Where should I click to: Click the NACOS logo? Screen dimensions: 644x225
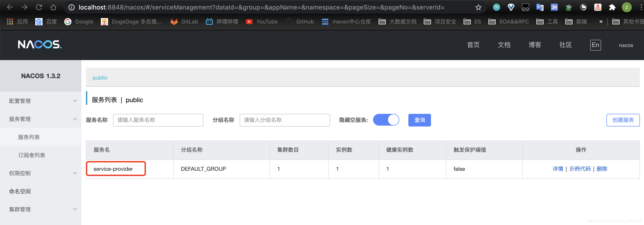40,45
